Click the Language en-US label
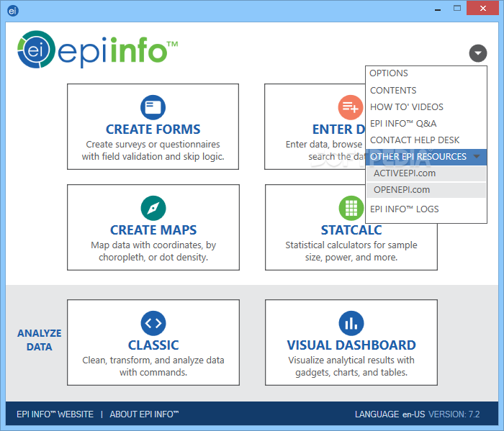The height and width of the screenshot is (431, 504). coord(390,414)
